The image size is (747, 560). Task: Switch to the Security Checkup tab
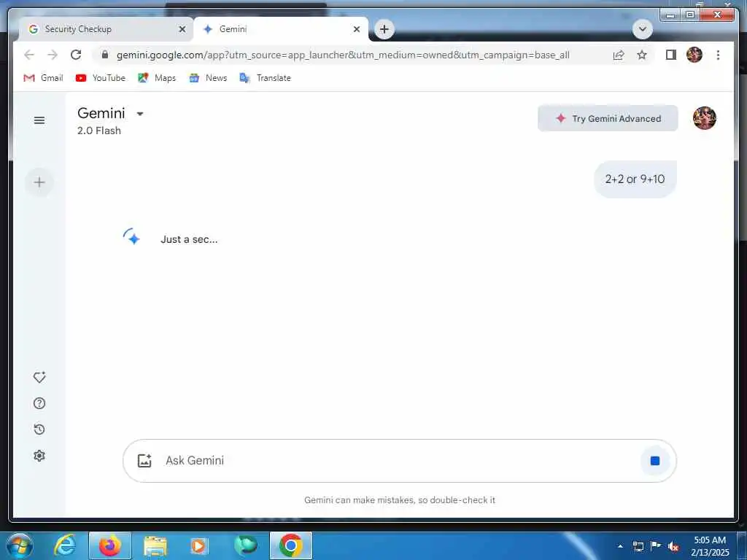click(x=101, y=29)
